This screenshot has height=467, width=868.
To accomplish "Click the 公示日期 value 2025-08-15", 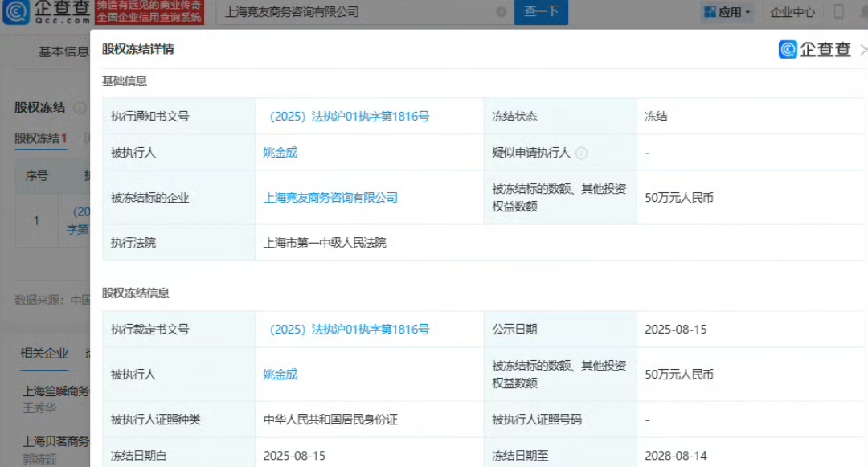I will click(x=676, y=330).
